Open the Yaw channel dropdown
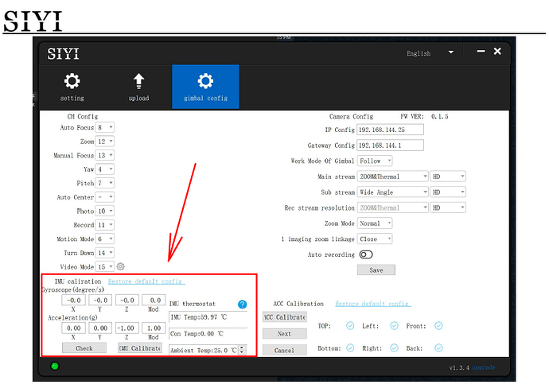 coord(105,169)
